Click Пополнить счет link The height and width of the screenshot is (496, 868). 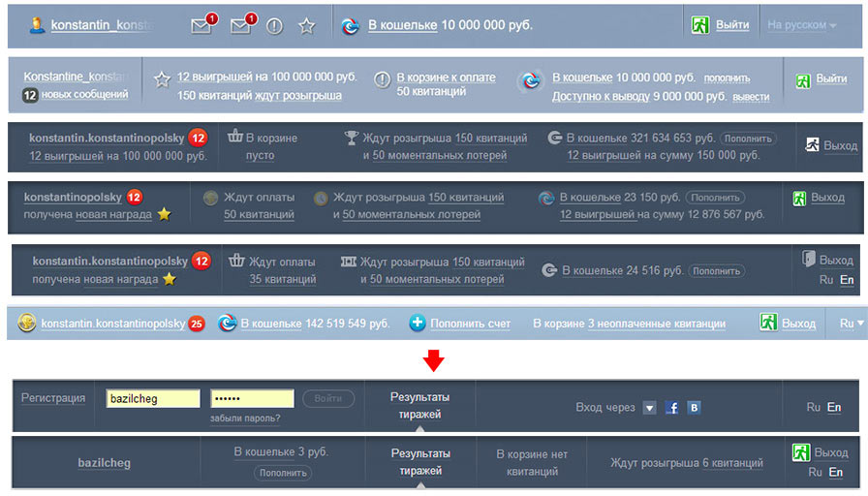tap(471, 324)
